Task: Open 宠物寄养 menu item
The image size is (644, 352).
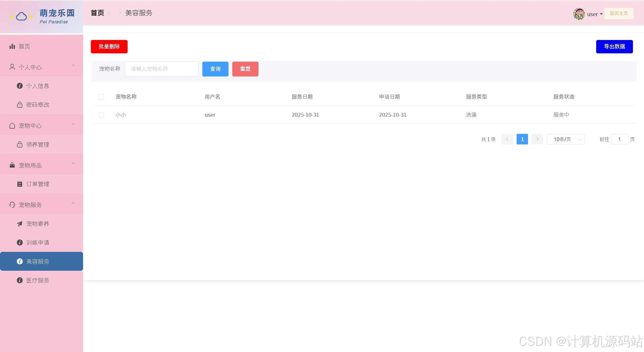Action: pos(42,224)
